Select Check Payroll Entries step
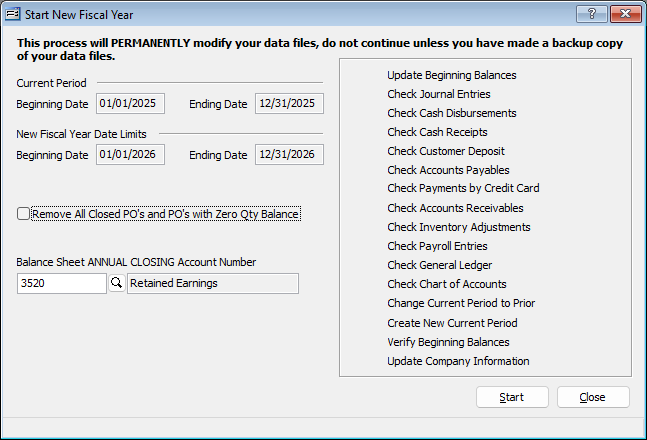Screen dimensions: 647x440 click(x=438, y=246)
